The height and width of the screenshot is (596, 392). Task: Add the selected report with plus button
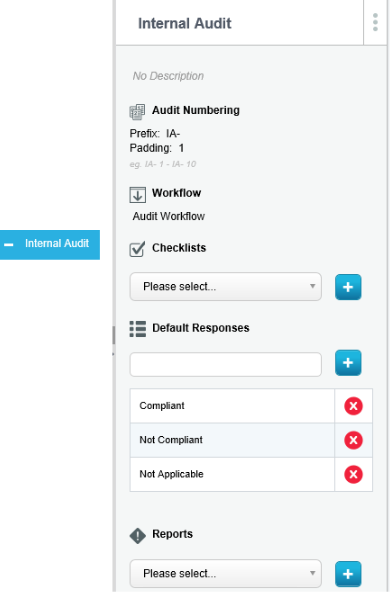(x=348, y=574)
